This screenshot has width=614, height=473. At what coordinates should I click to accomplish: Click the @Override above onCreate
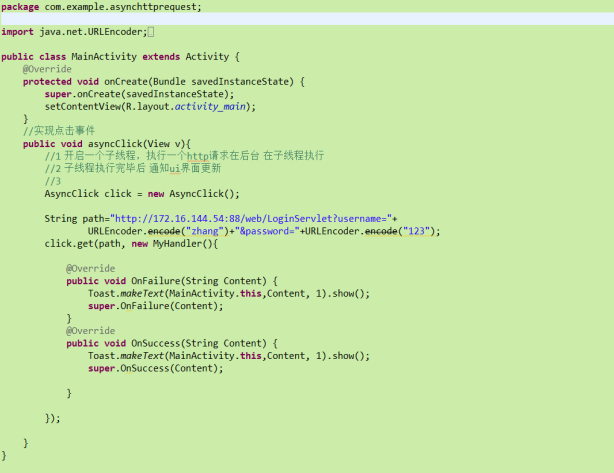[47, 69]
